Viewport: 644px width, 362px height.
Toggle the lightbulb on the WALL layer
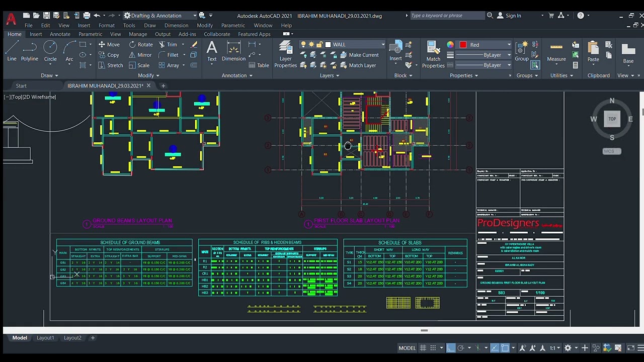(x=303, y=45)
